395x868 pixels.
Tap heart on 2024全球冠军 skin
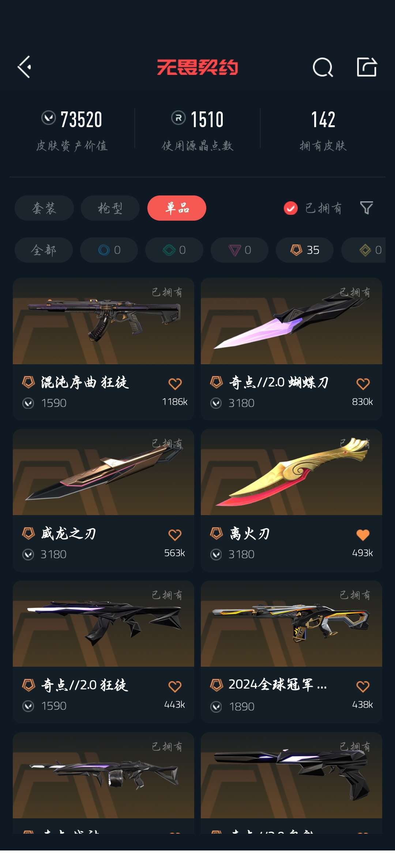coord(363,686)
